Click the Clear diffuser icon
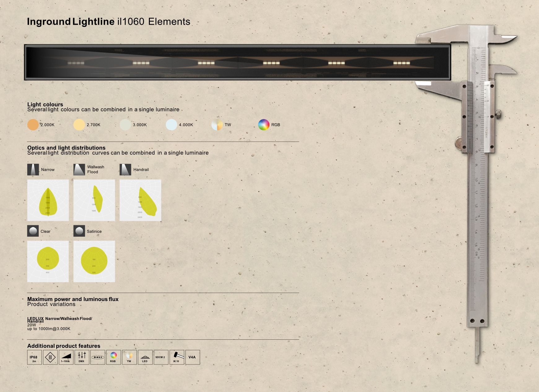Viewport: 539px width, 392px height. [33, 231]
